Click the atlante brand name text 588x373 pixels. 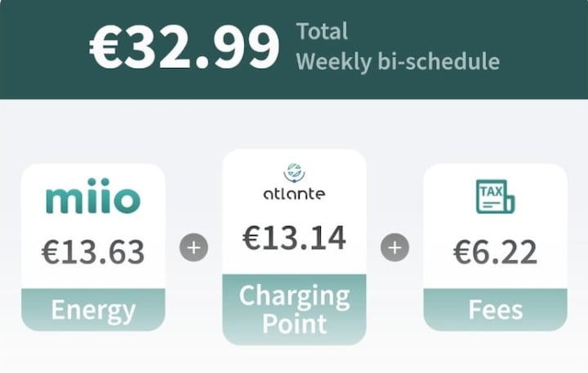pos(294,193)
